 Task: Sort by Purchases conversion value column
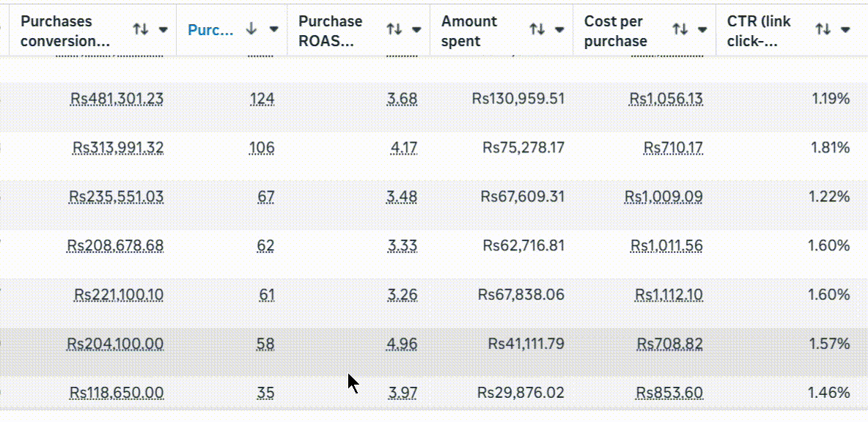pyautogui.click(x=140, y=30)
